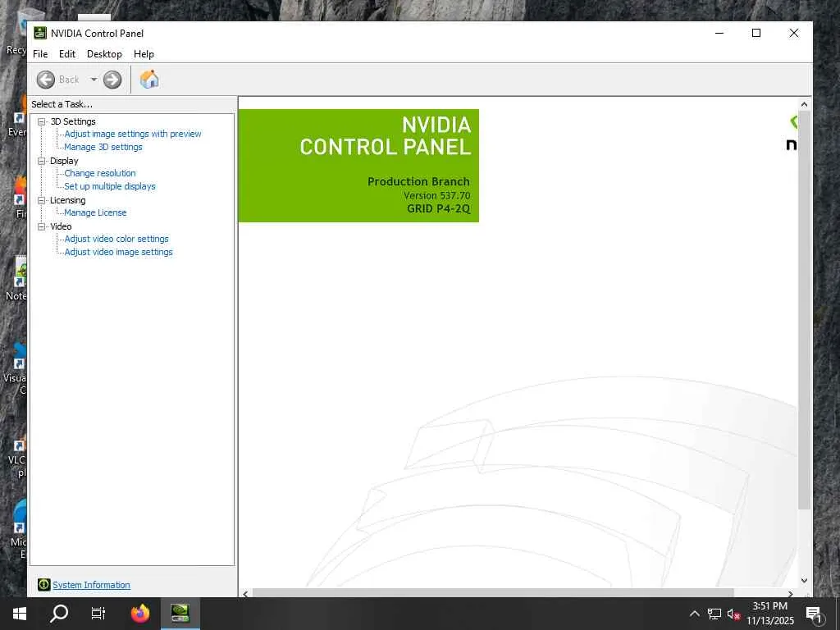Open Manage License task
Screen dimensions: 840x630
click(95, 212)
